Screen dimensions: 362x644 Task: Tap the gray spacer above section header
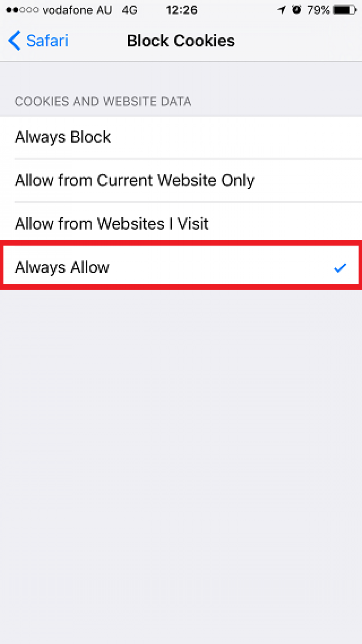pyautogui.click(x=181, y=77)
